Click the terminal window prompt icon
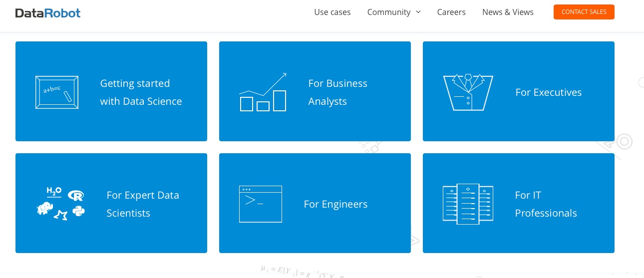This screenshot has width=644, height=278. tap(260, 204)
